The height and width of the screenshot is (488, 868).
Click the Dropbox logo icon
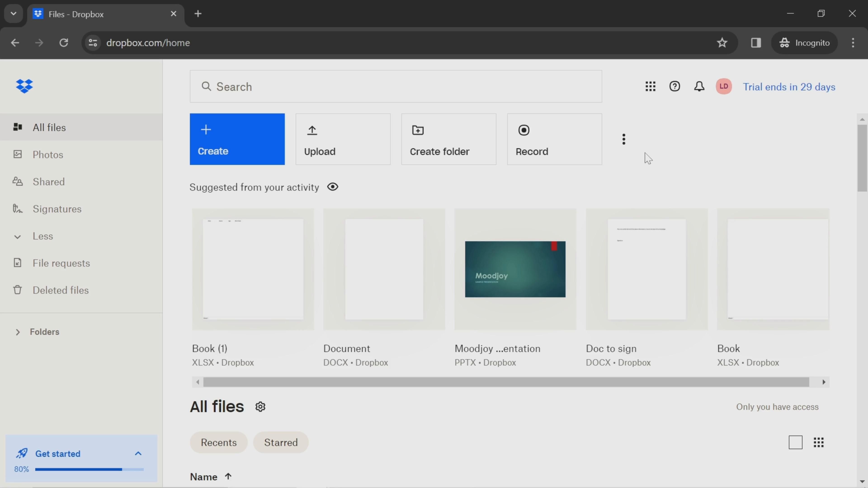[x=24, y=86]
